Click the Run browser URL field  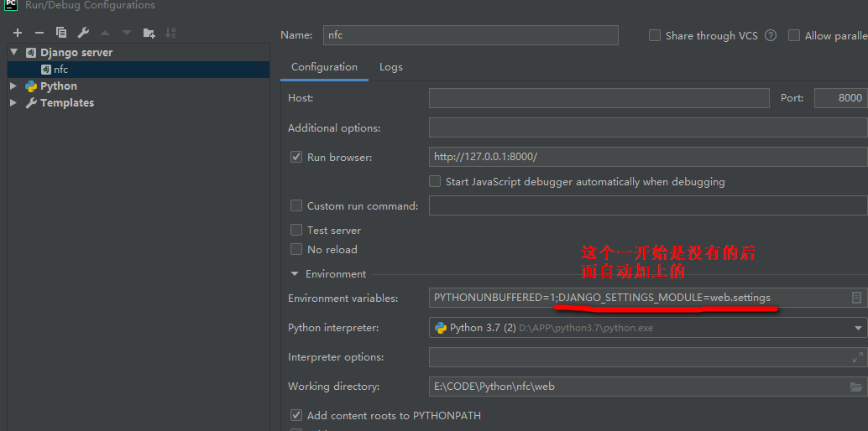click(648, 157)
